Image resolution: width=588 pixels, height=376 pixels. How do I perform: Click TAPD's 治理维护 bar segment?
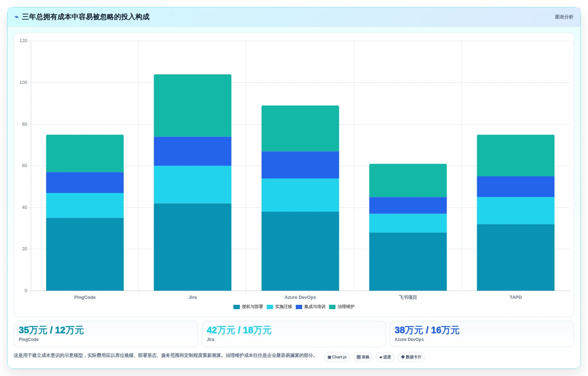(x=516, y=156)
